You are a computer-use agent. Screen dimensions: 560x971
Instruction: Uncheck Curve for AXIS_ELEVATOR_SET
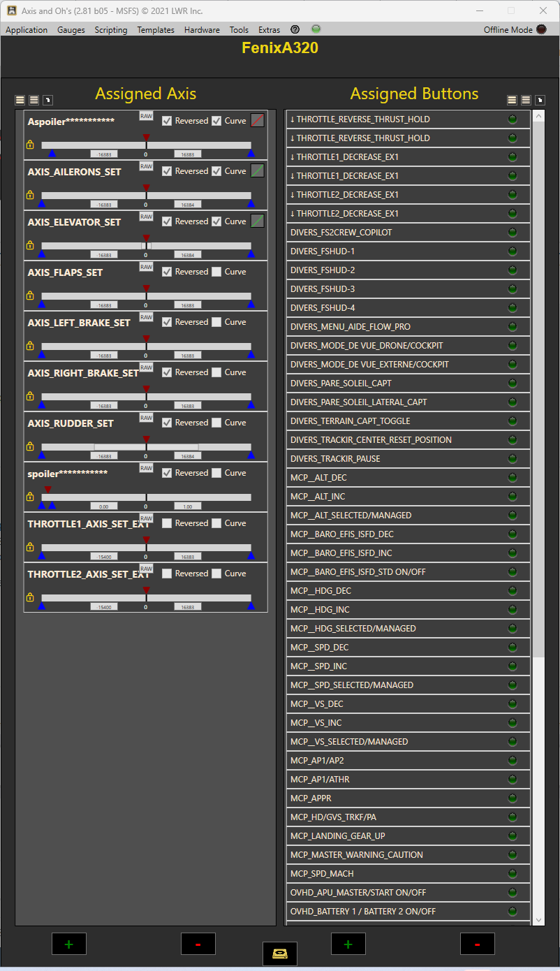tap(216, 221)
